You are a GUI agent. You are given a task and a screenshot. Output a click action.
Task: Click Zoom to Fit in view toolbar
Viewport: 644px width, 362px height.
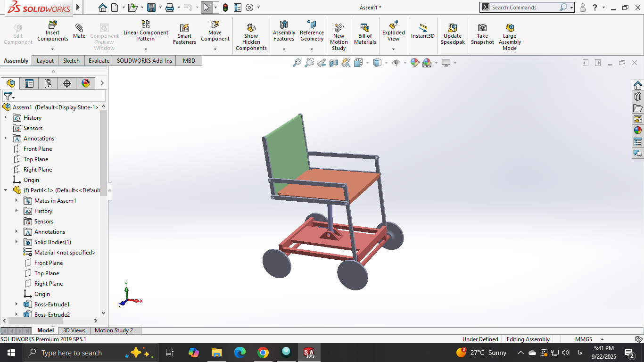[297, 63]
